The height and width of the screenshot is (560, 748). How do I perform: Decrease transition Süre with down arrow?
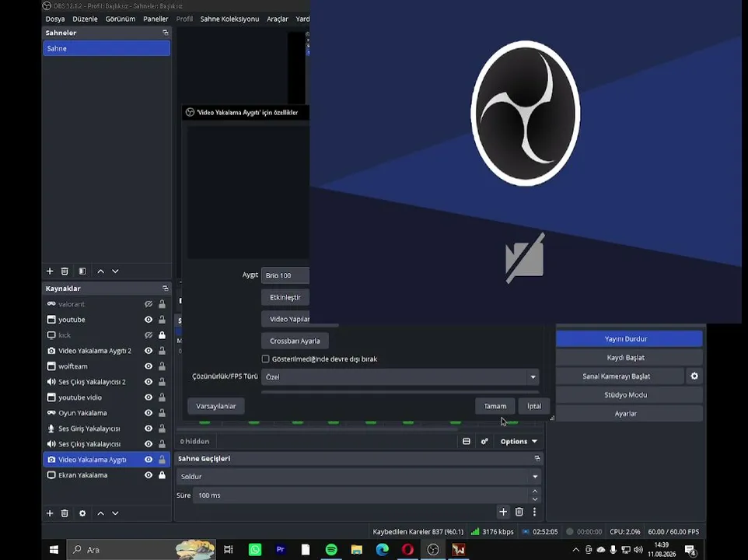coord(535,499)
